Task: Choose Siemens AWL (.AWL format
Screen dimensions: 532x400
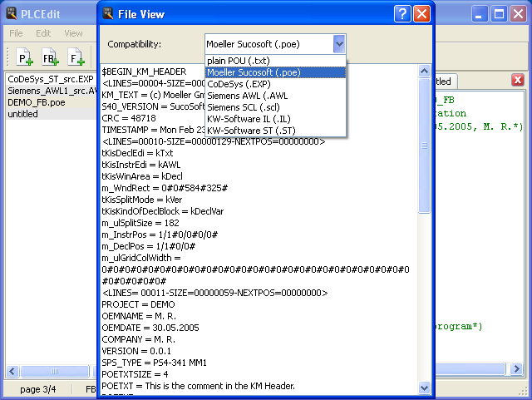Action: click(x=275, y=96)
